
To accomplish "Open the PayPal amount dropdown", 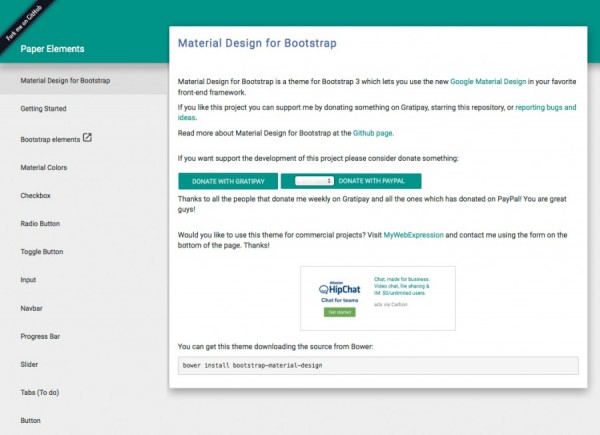I will point(315,181).
